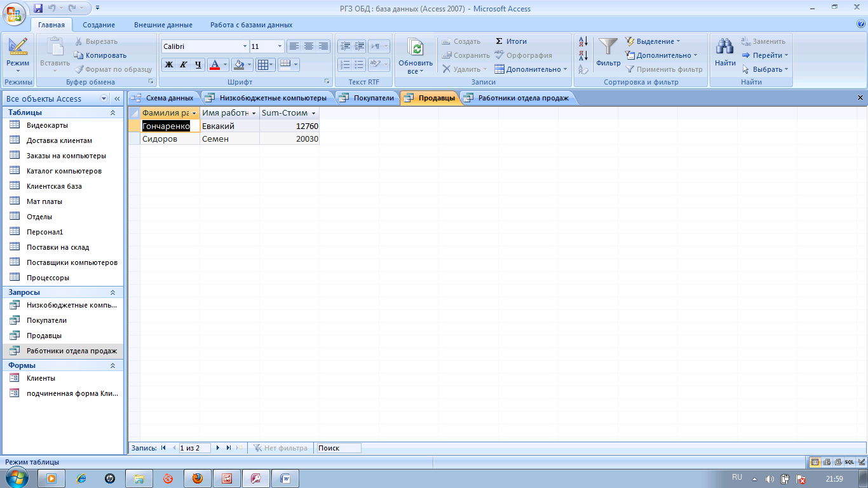Open the Access help icon
The height and width of the screenshot is (488, 868).
pos(861,24)
